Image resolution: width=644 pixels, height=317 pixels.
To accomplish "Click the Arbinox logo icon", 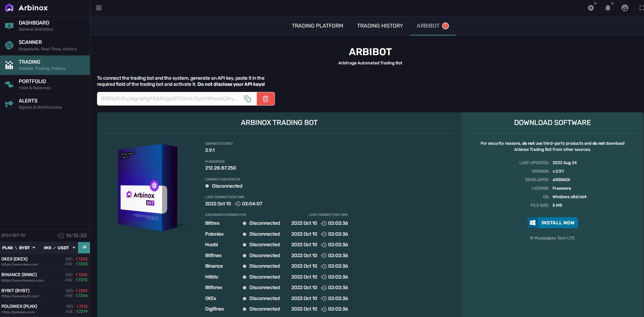I will tap(9, 8).
